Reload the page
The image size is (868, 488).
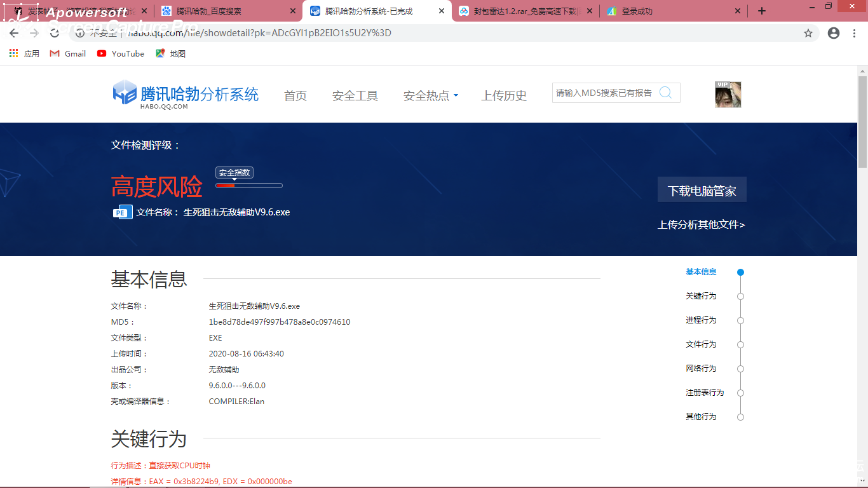coord(55,33)
